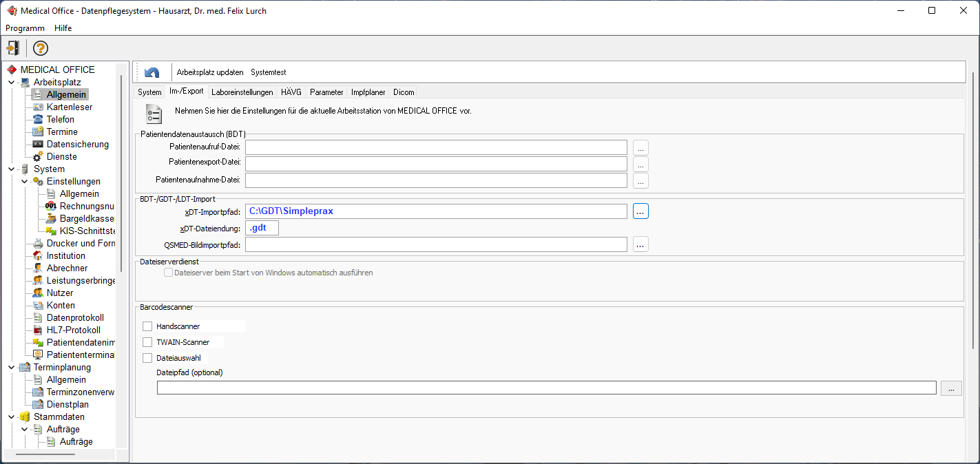The width and height of the screenshot is (980, 464).
Task: Switch to the Impfplaner tab
Action: tap(368, 92)
